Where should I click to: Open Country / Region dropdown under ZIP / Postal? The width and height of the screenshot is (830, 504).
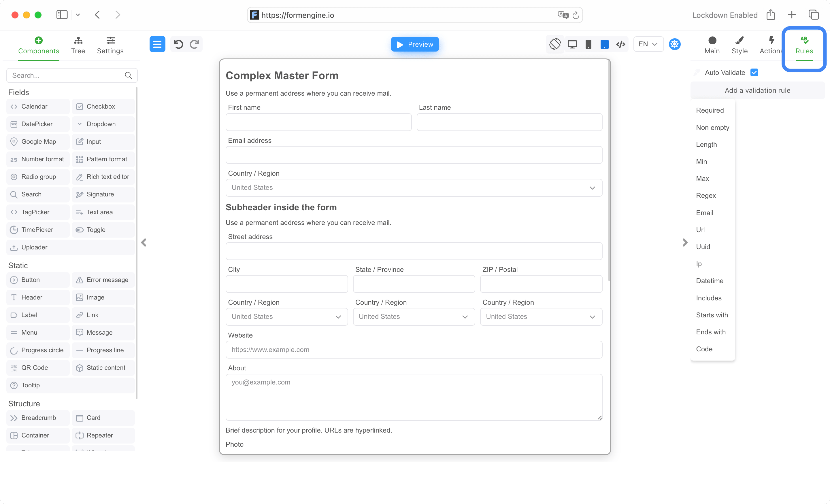[541, 317]
